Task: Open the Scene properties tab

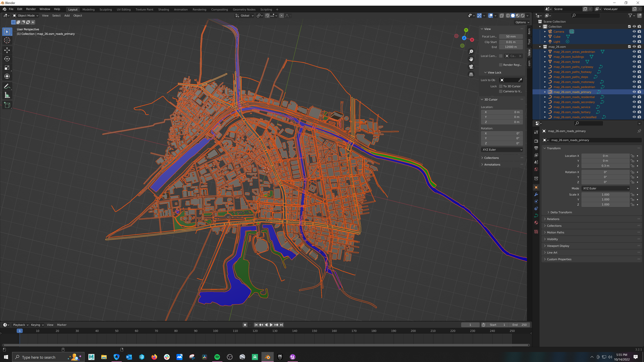Action: 536,162
